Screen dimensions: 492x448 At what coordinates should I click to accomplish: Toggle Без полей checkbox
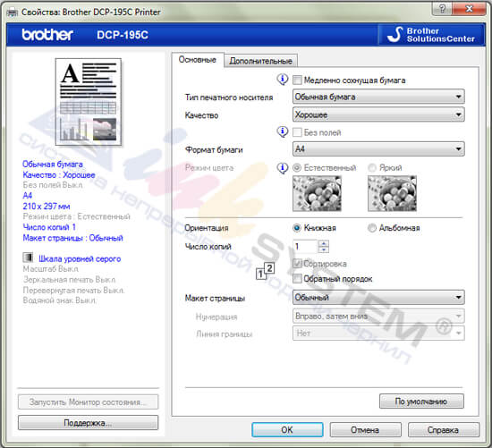coord(297,132)
